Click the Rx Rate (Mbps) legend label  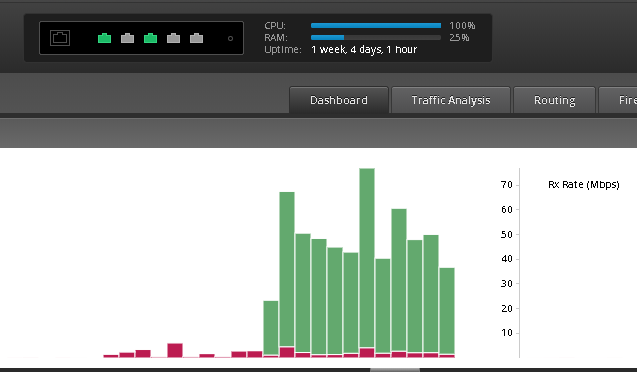tap(584, 184)
